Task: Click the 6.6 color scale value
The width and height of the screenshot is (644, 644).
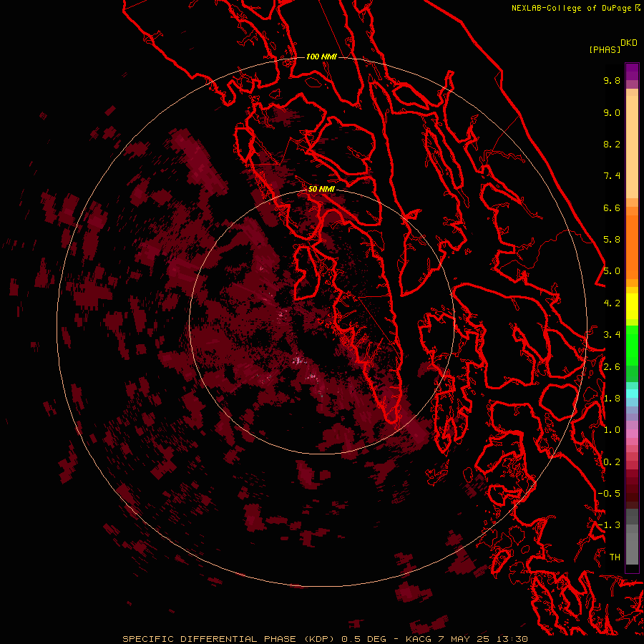Action: (x=612, y=208)
